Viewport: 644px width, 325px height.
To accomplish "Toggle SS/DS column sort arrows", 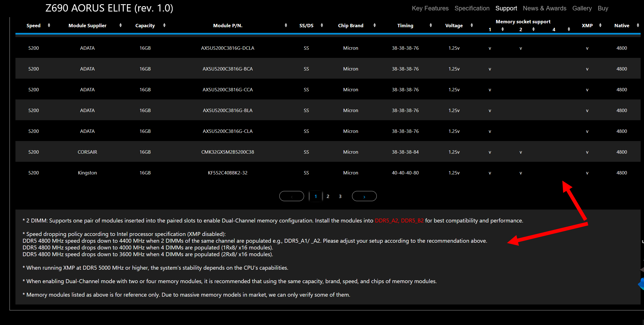I will [x=322, y=25].
